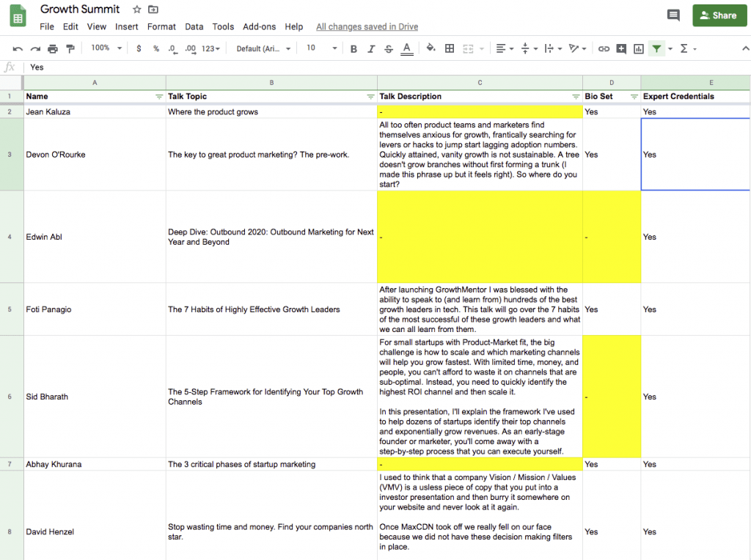Image resolution: width=751 pixels, height=560 pixels.
Task: Open the font family dropdown
Action: point(260,48)
